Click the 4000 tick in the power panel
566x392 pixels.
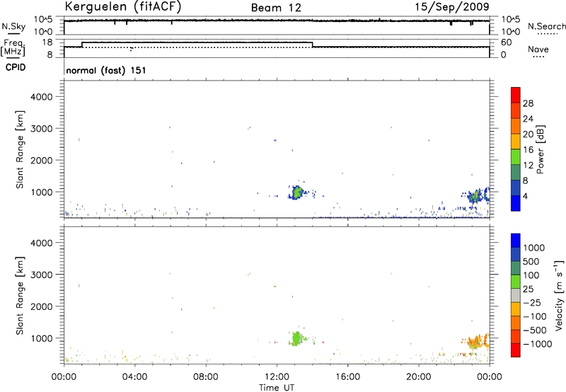[x=42, y=97]
